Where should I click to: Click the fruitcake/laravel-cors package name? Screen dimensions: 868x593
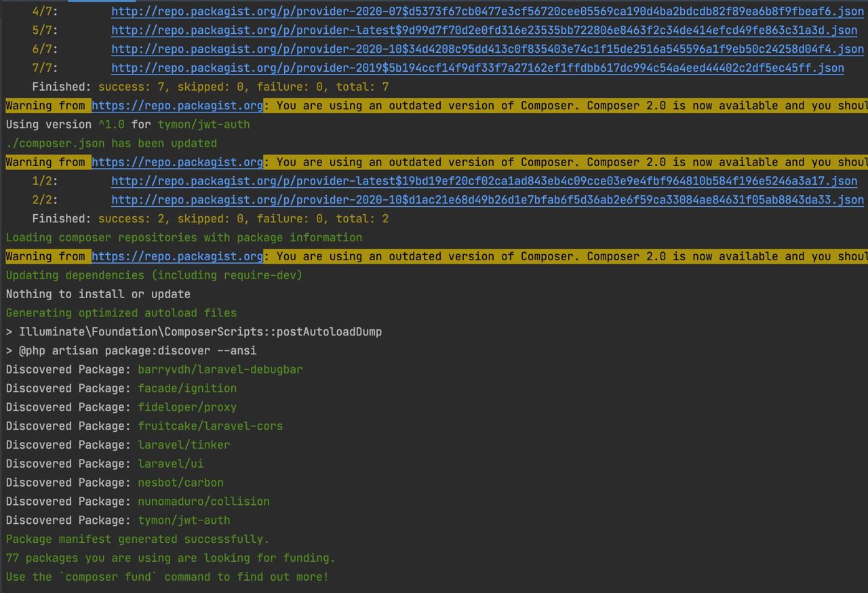click(x=210, y=426)
